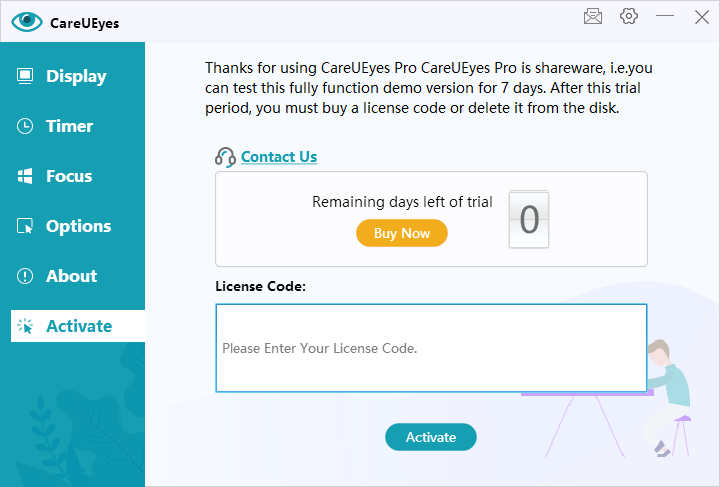This screenshot has width=720, height=487.
Task: Click the CareUEyes eye logo icon
Action: (x=27, y=22)
